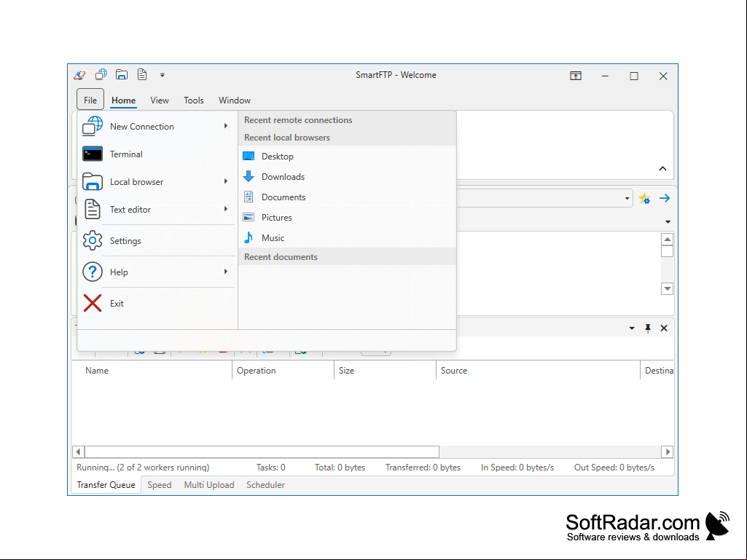This screenshot has width=747, height=560.
Task: Click the SmartFTP application logo icon
Action: (79, 75)
